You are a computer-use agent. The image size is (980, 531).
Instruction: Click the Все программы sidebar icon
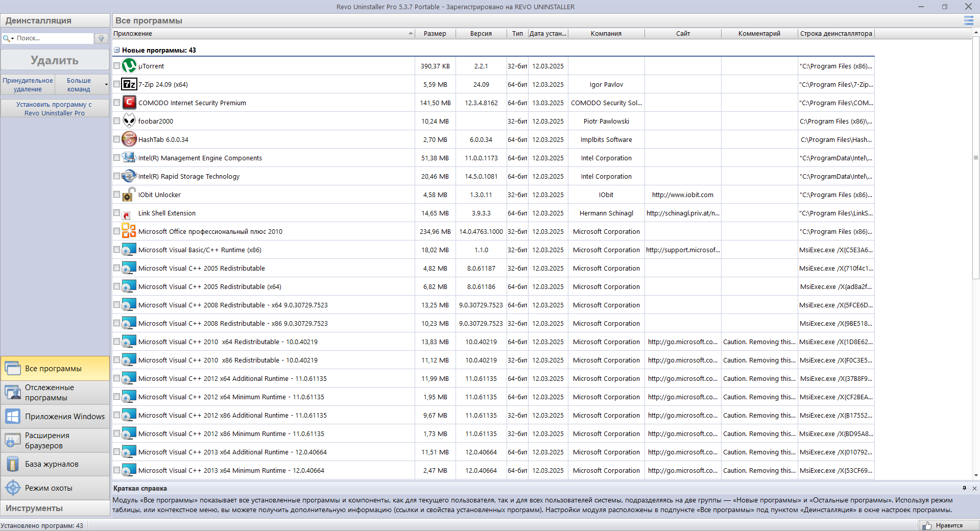coord(13,368)
